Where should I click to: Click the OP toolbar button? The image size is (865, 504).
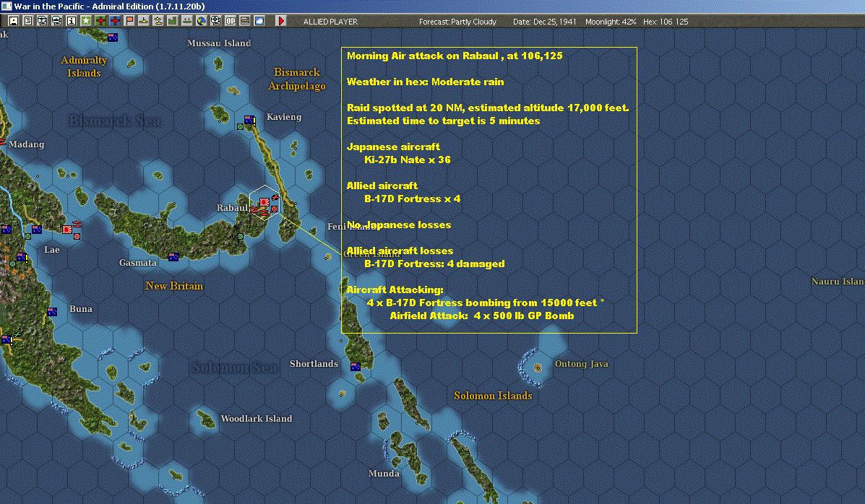tap(230, 21)
